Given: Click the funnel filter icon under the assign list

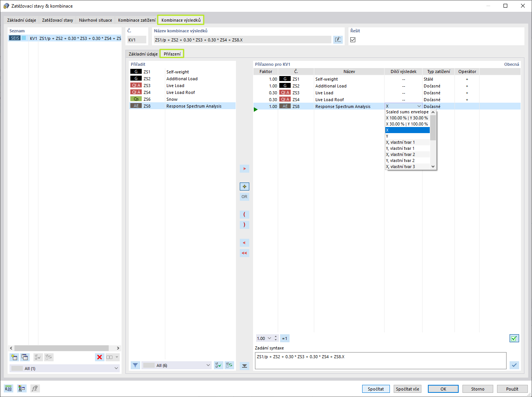Looking at the screenshot, I should click(135, 365).
